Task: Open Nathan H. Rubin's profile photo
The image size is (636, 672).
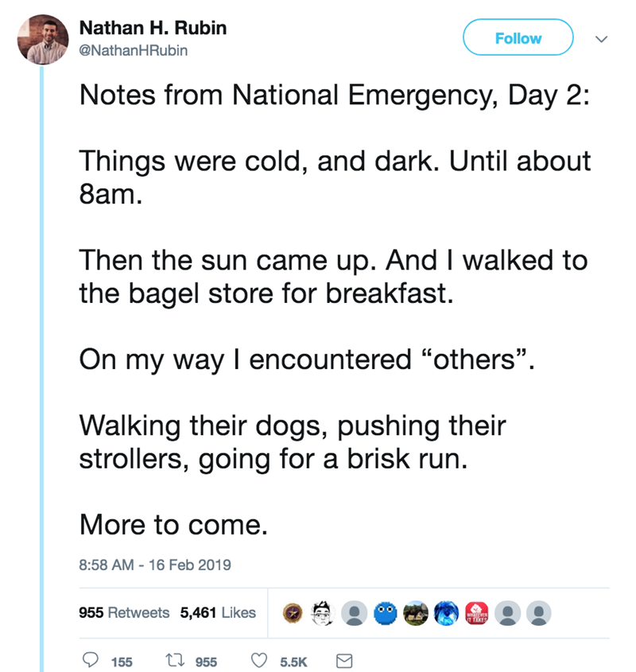Action: (x=42, y=39)
